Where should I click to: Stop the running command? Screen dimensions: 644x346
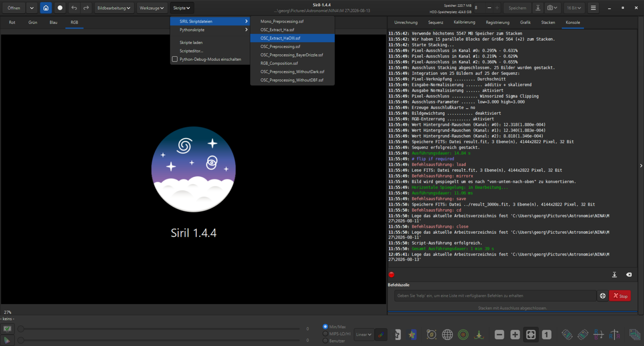click(620, 296)
